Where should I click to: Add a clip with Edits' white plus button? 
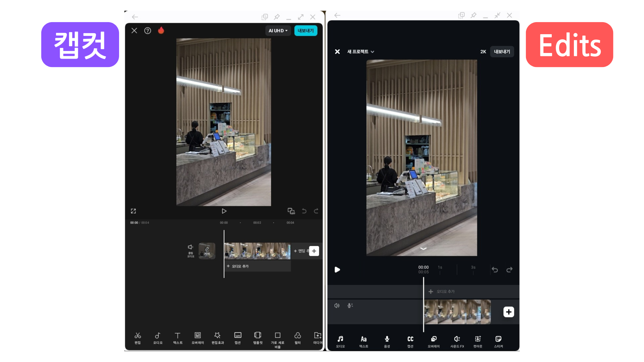[508, 312]
